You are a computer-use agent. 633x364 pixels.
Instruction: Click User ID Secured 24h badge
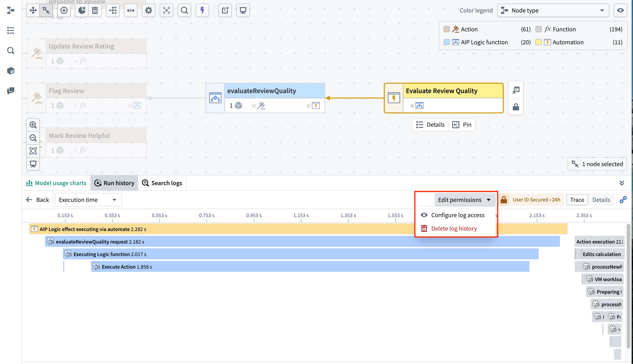pos(531,199)
